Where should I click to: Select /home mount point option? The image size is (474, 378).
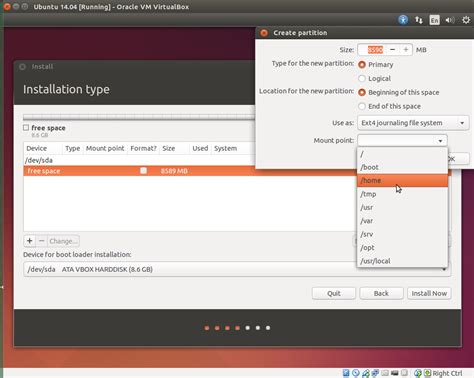[x=402, y=180]
